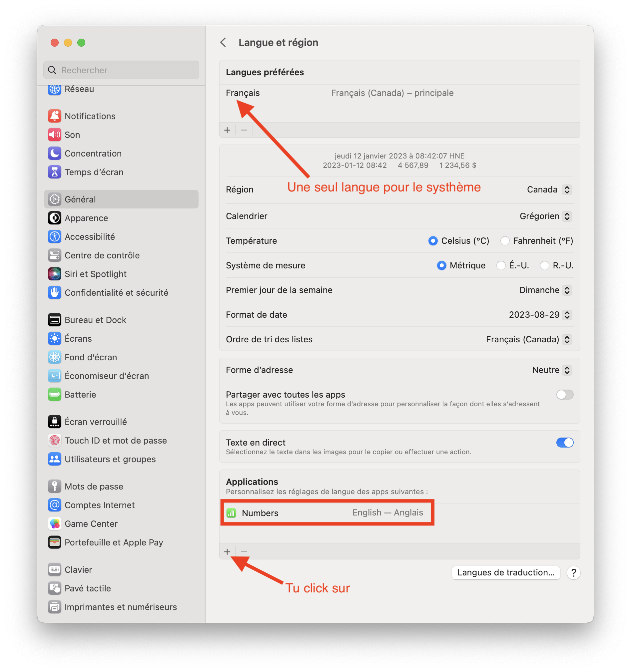Open Premier jour de la semaine dropdown
Screen dimensions: 631x672
click(545, 290)
